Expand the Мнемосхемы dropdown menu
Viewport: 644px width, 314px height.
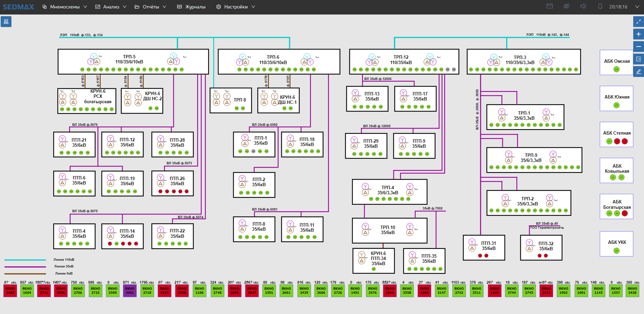tap(65, 7)
